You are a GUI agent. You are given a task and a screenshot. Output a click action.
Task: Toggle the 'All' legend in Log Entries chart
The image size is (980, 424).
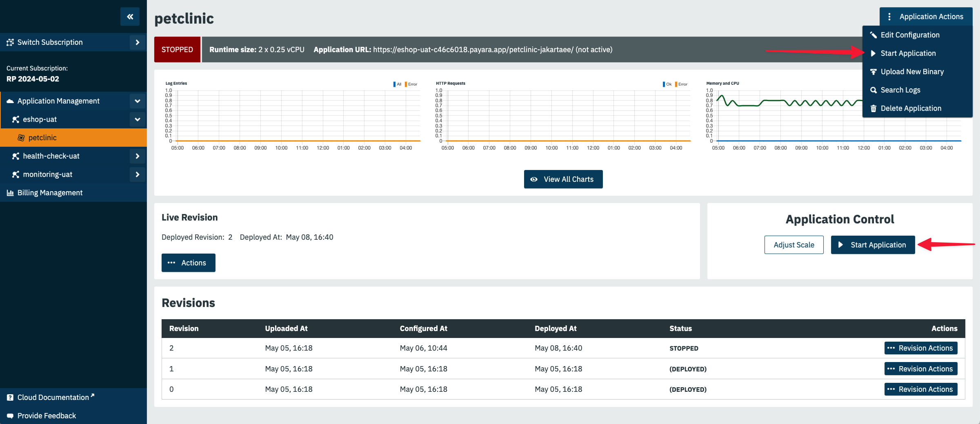398,84
